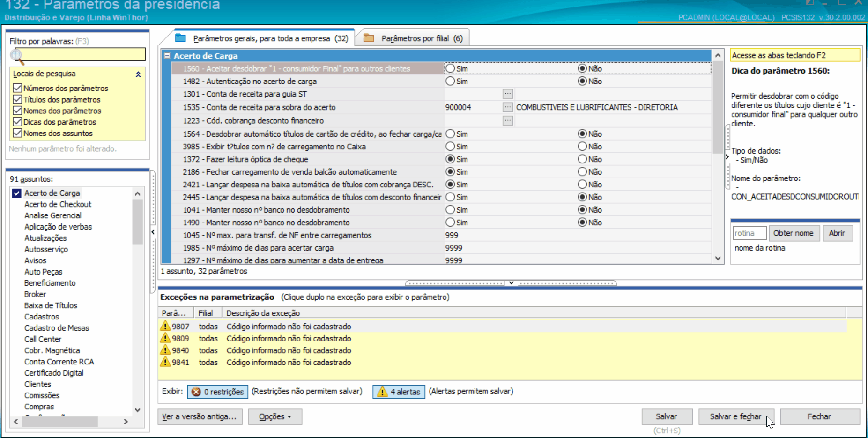Toggle the right tip panel splitter arrow
The image size is (868, 438).
tap(727, 157)
